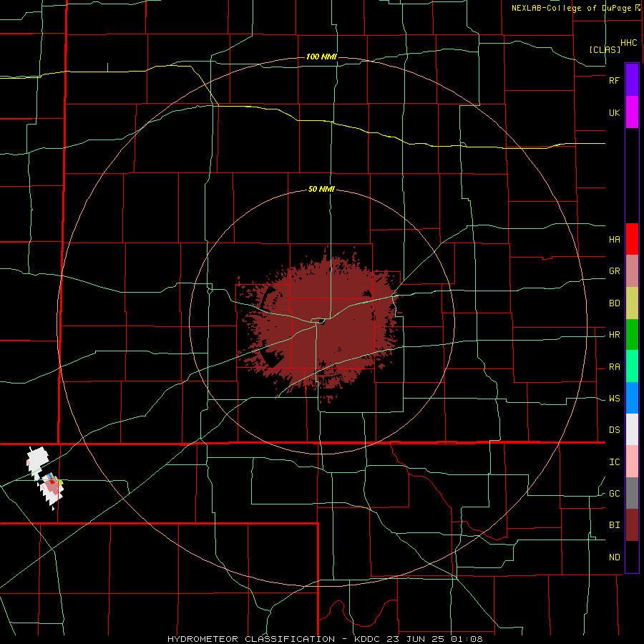This screenshot has height=644, width=644.
Task: Click the DS legend label
Action: coord(615,430)
